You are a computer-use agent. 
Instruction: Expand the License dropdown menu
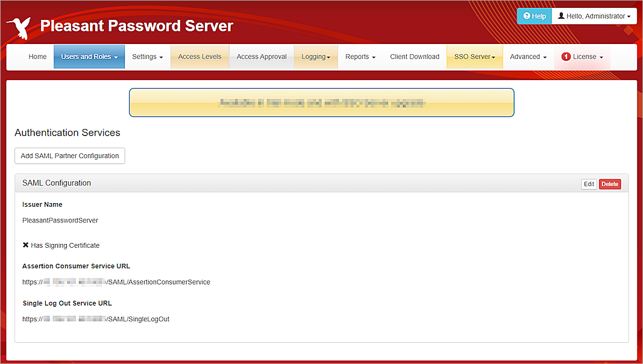(582, 57)
